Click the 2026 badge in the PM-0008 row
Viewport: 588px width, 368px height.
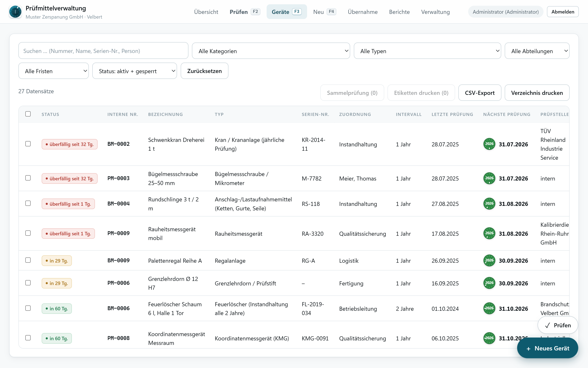(x=489, y=338)
